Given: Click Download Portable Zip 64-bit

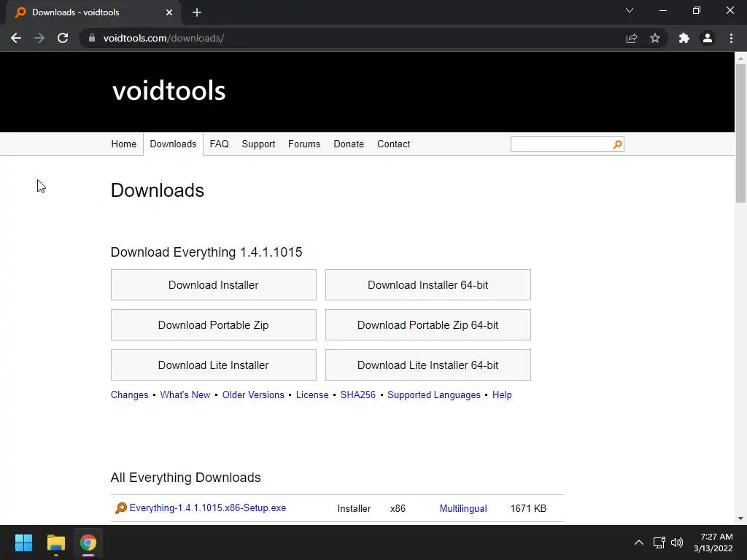Looking at the screenshot, I should coord(427,324).
